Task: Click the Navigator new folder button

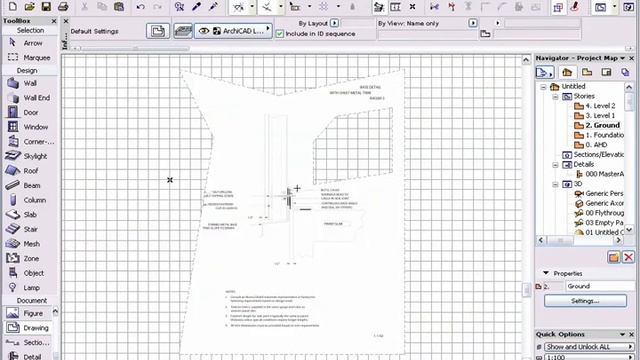Action: 613,257
